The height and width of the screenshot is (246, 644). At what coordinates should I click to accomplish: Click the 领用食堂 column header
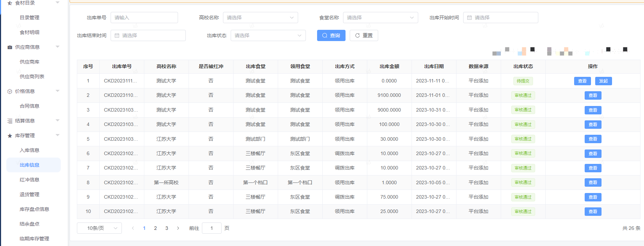click(x=300, y=66)
